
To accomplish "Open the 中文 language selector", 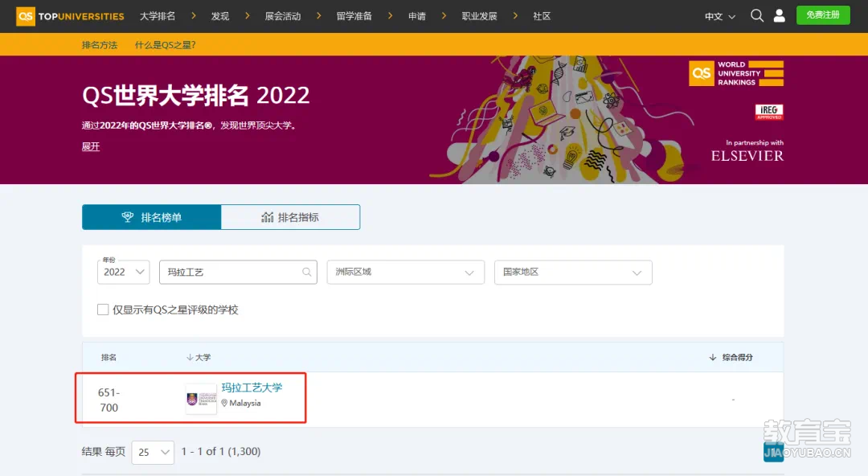I will [x=719, y=16].
